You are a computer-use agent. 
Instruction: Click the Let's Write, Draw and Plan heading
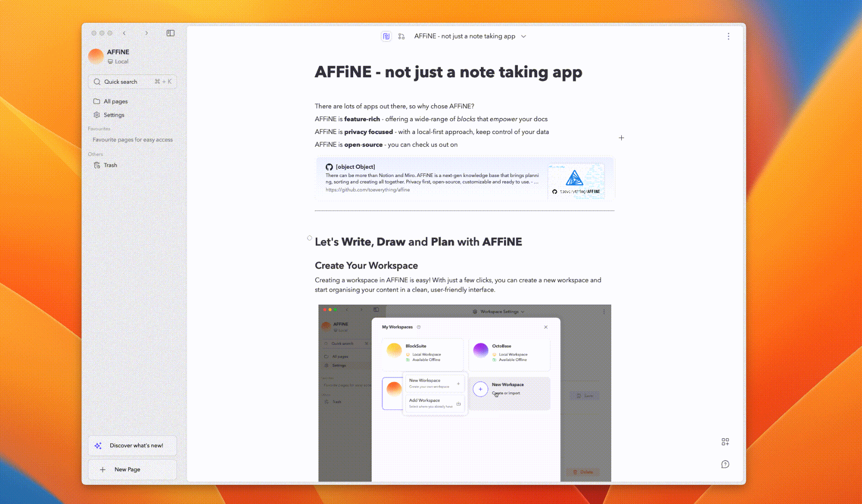coord(418,242)
